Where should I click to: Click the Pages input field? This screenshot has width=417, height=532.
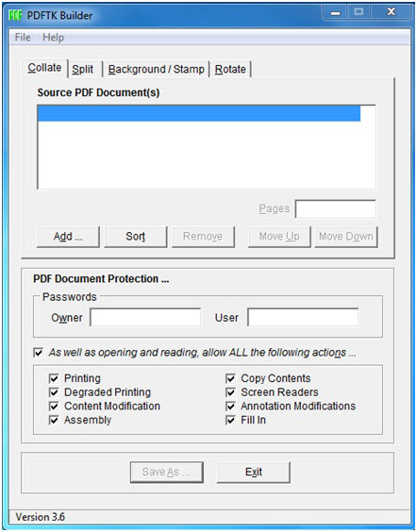pos(335,209)
